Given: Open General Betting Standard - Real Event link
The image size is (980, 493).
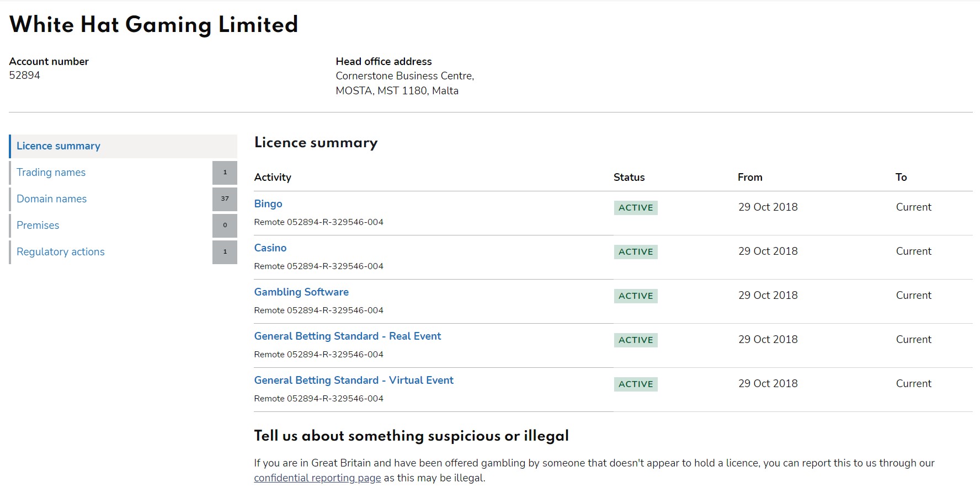Looking at the screenshot, I should pyautogui.click(x=348, y=336).
